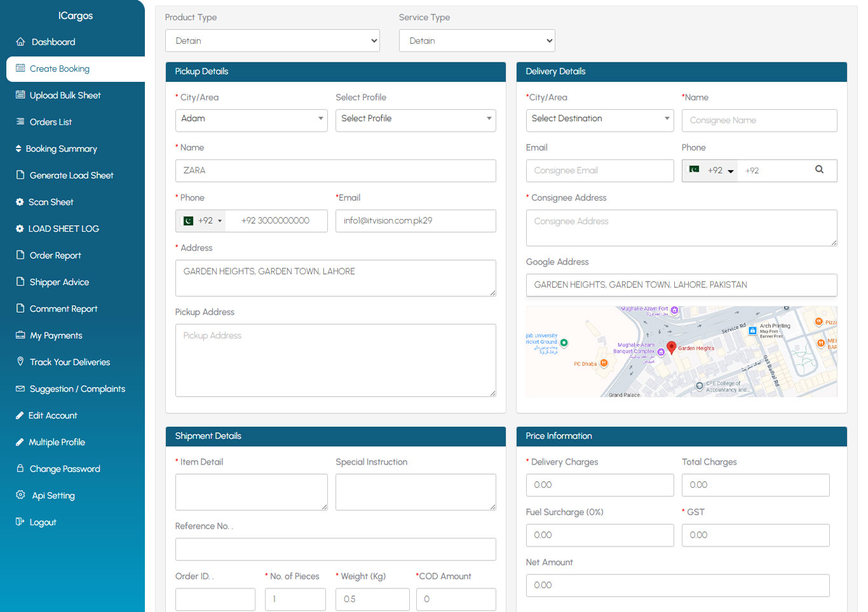The width and height of the screenshot is (868, 612).
Task: Open the Service Type dropdown
Action: click(x=477, y=41)
